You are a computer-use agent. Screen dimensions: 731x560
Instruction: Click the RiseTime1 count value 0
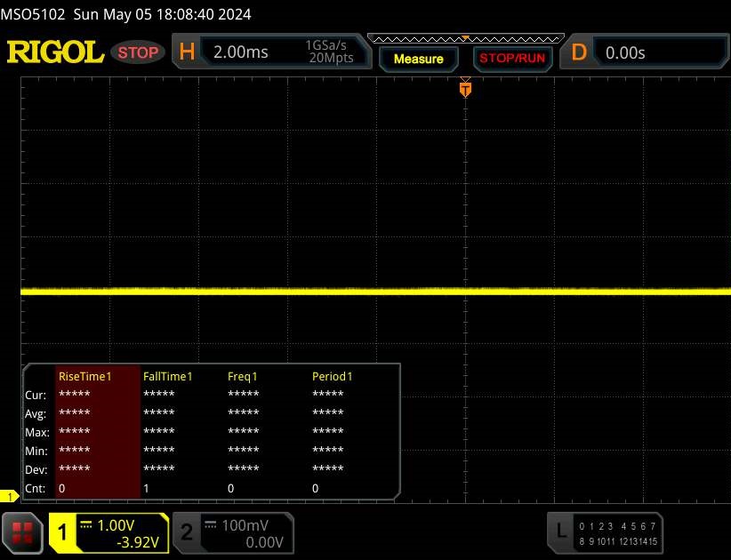(x=62, y=488)
